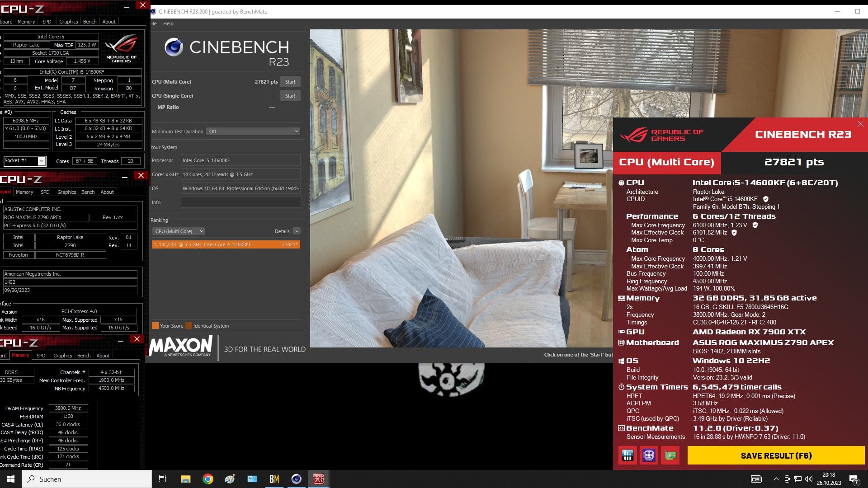The width and height of the screenshot is (868, 488).
Task: Click the Core Voltage 1.456 V value
Action: click(x=82, y=61)
